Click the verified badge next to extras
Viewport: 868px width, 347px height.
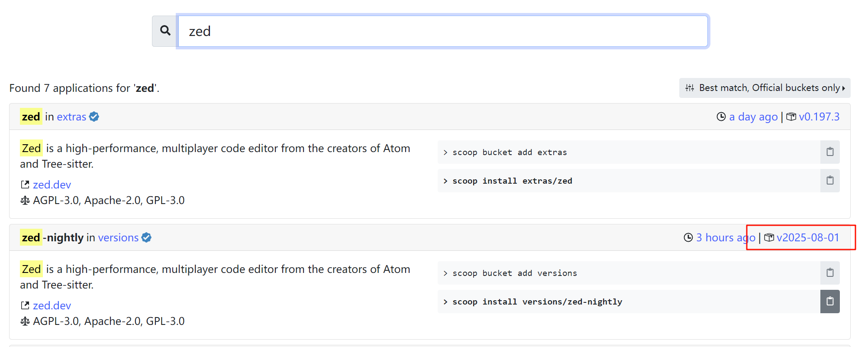[x=94, y=117]
